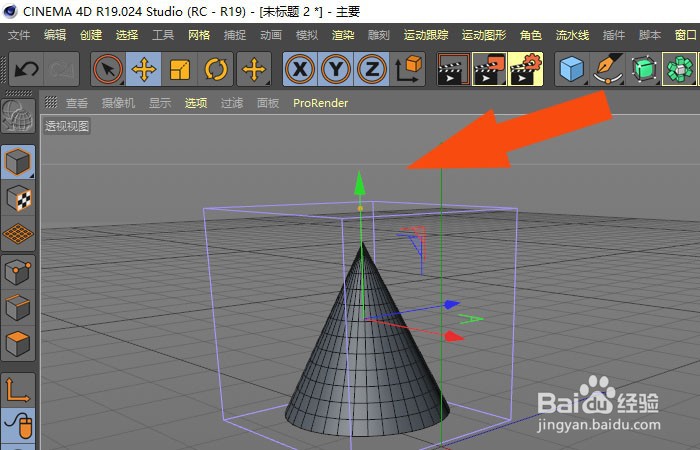700x450 pixels.
Task: Open viewport 摄像机 menu
Action: pyautogui.click(x=118, y=103)
